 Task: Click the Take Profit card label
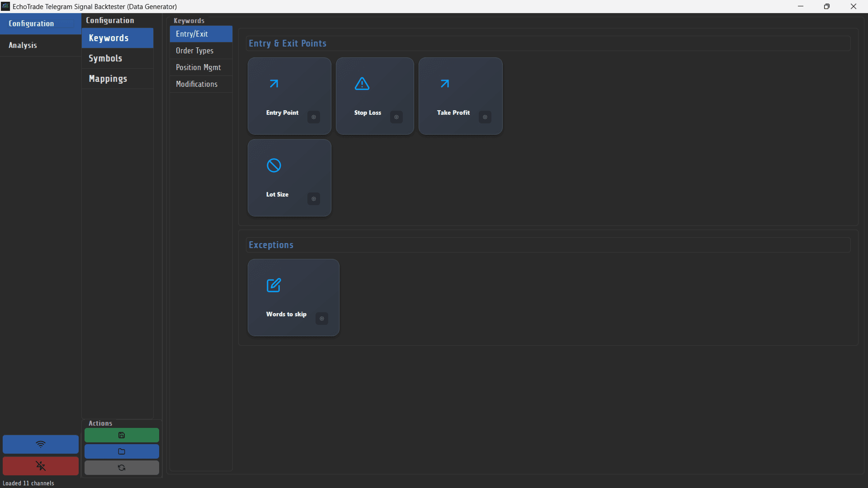(x=453, y=113)
